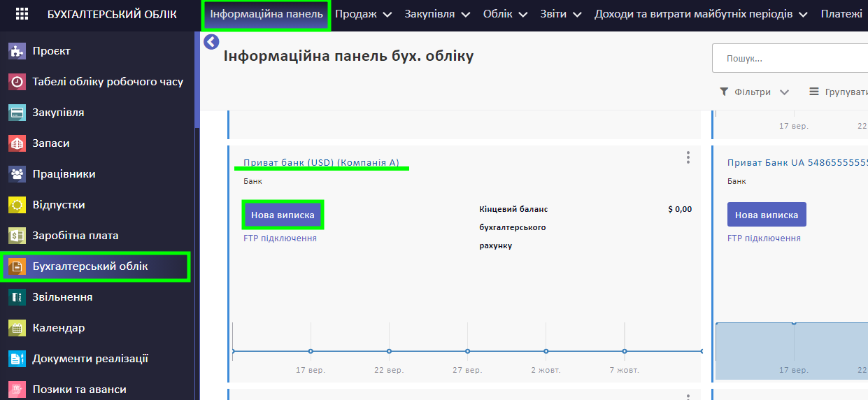Open the FTP підключення link under USD bank
Image resolution: width=868 pixels, height=400 pixels.
280,238
